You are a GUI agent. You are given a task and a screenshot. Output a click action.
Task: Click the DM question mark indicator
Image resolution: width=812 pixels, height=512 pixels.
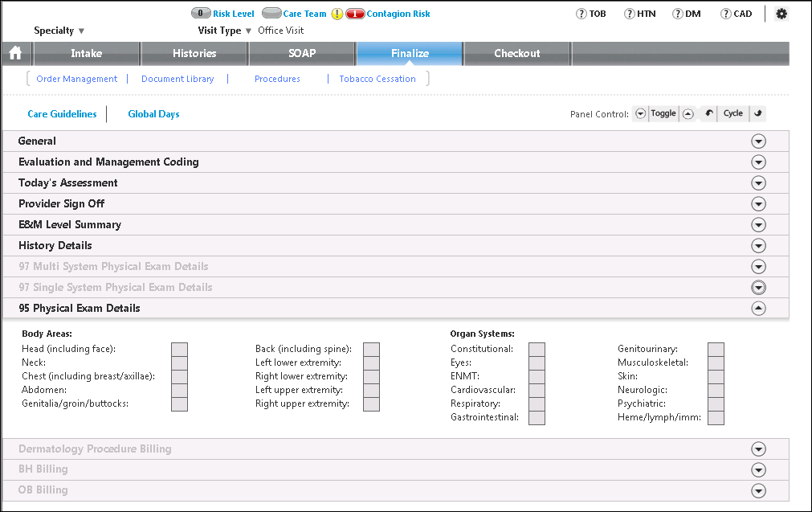pos(677,14)
